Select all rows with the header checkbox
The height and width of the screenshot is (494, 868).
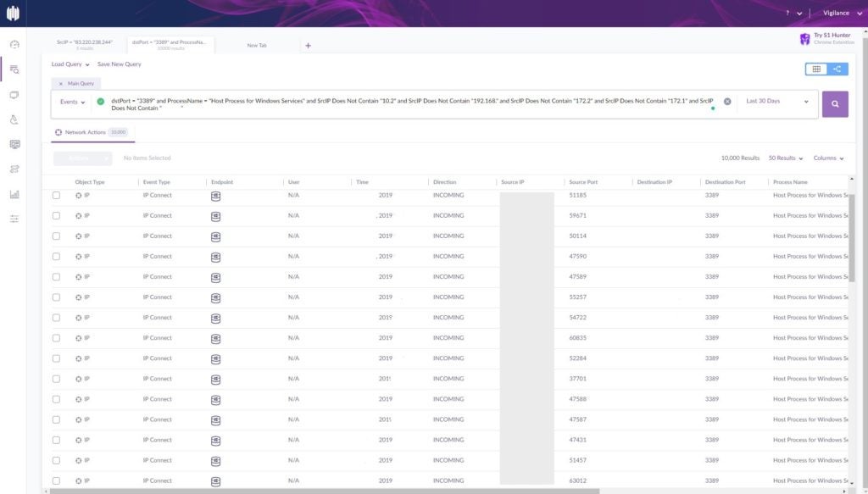click(x=56, y=181)
